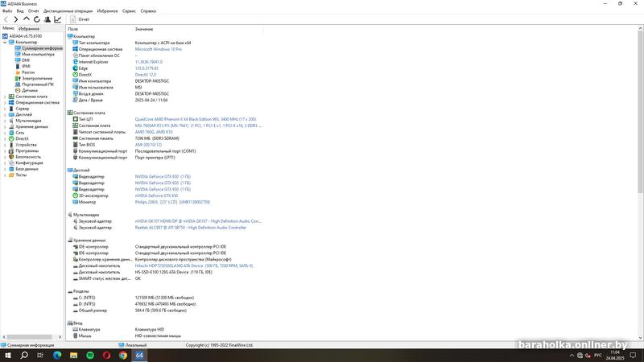Select Имя компьютера in the sidebar tree
The image size is (644, 362).
[x=35, y=54]
